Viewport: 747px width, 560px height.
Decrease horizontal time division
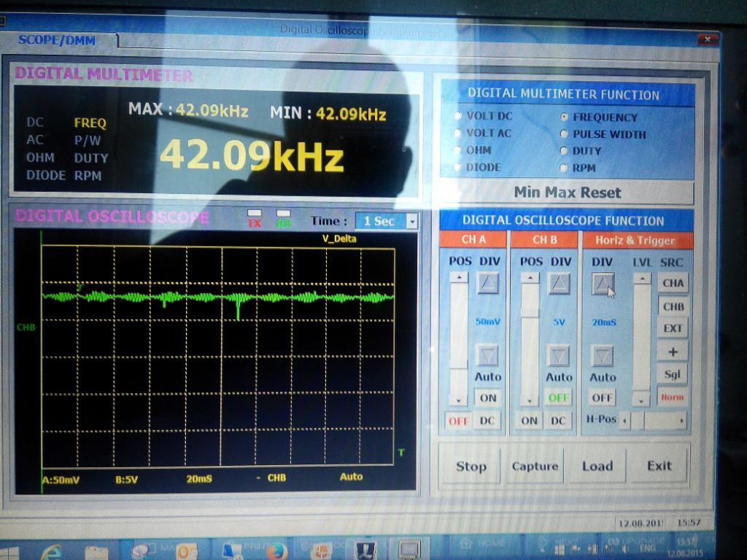(x=603, y=356)
